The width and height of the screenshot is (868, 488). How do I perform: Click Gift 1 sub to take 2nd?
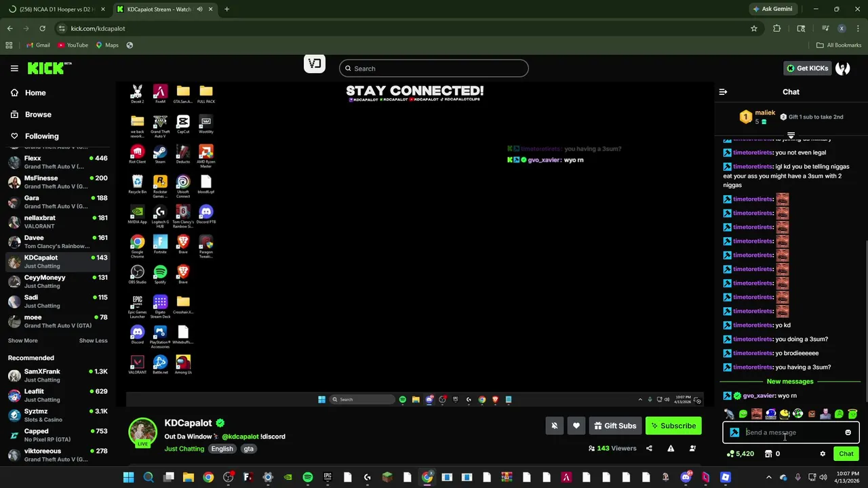click(811, 117)
